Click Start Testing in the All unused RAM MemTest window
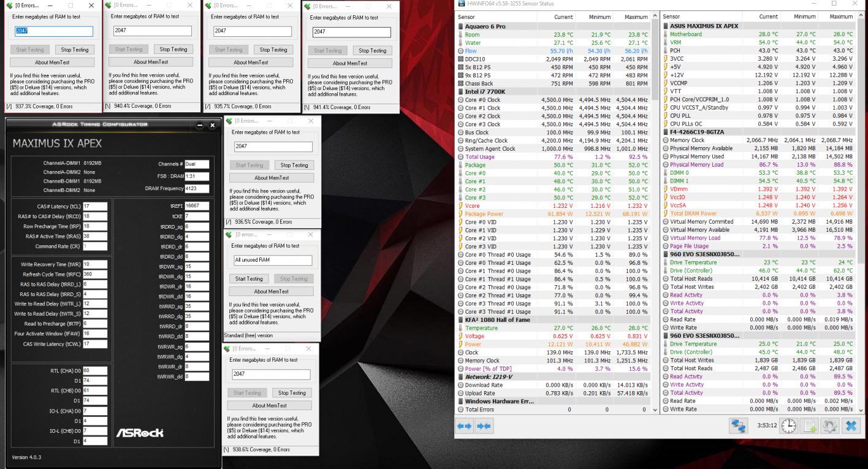This screenshot has height=469, width=868. (x=249, y=278)
